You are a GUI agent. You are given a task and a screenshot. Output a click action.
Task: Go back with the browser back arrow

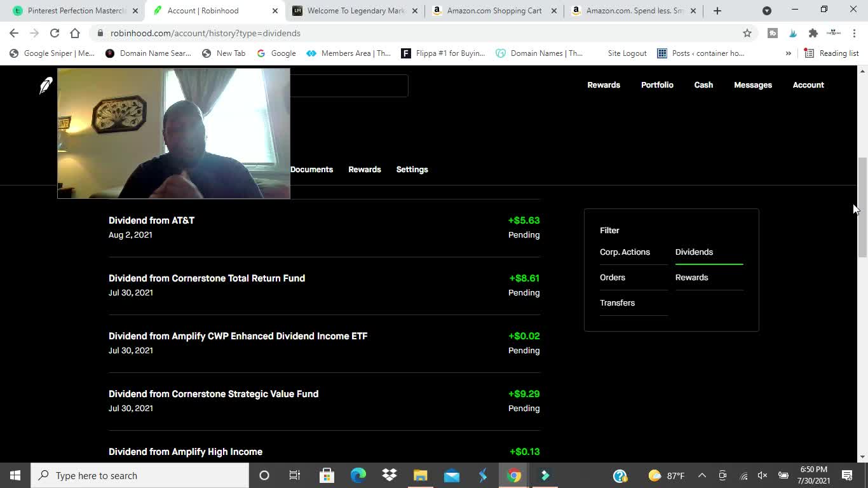[x=14, y=33]
